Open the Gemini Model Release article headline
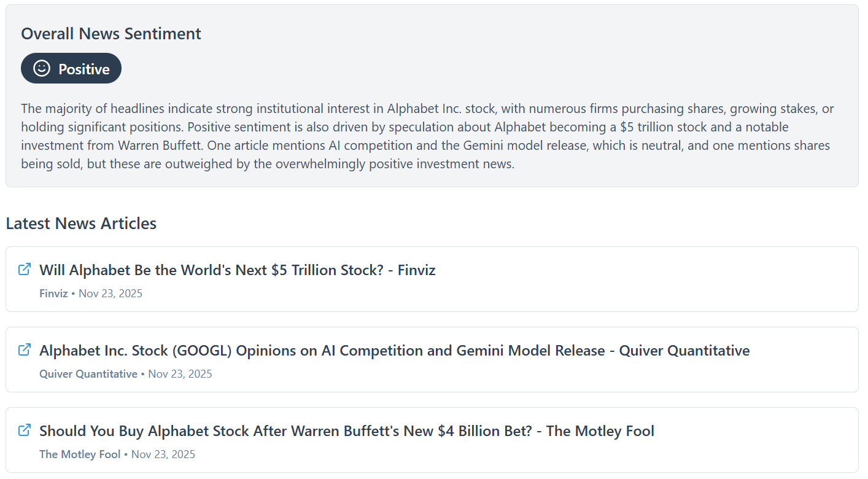Screen dimensions: 868x479 pos(394,351)
